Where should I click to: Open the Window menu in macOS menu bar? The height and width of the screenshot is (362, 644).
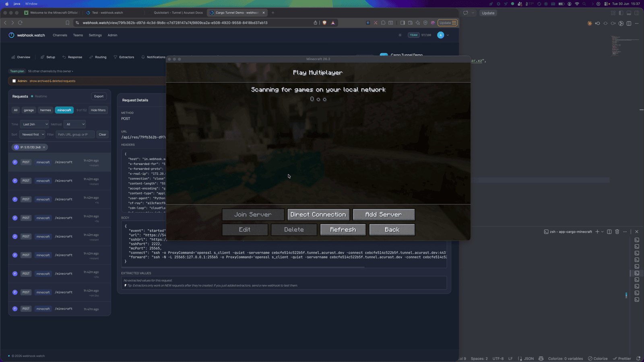pos(31,4)
